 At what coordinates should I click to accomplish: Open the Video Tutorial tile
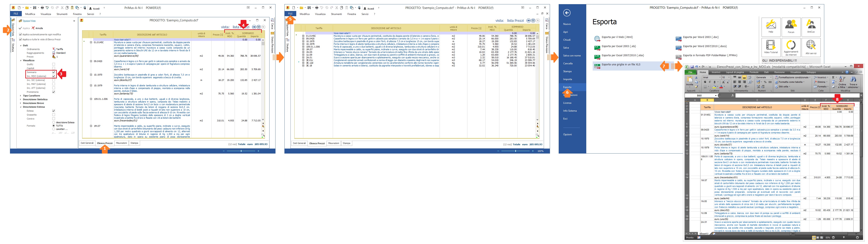pyautogui.click(x=771, y=47)
